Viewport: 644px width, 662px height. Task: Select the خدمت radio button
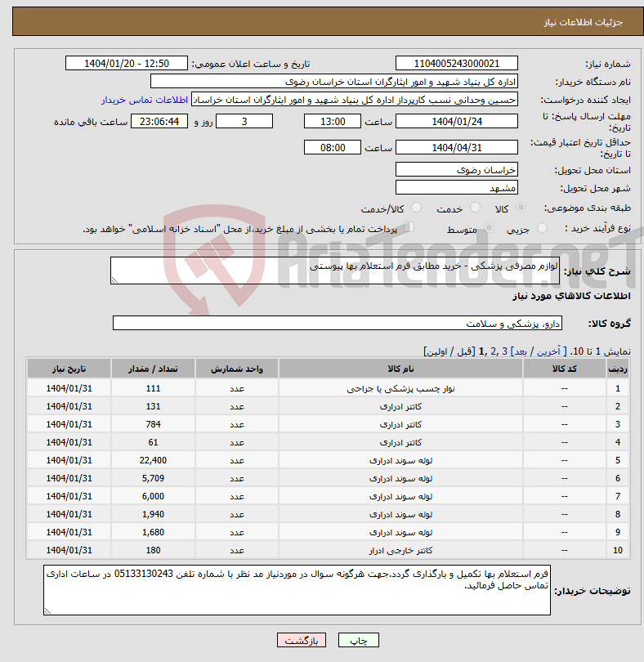[x=475, y=208]
